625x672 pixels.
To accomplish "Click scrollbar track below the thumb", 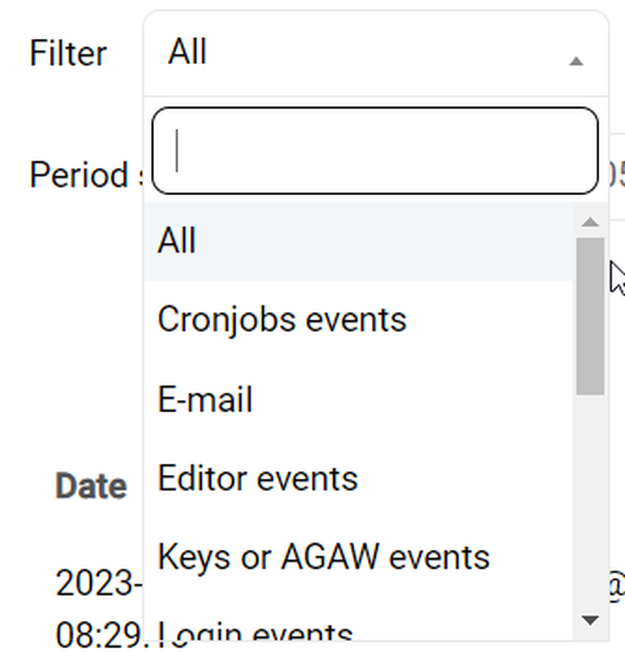I will click(x=590, y=507).
